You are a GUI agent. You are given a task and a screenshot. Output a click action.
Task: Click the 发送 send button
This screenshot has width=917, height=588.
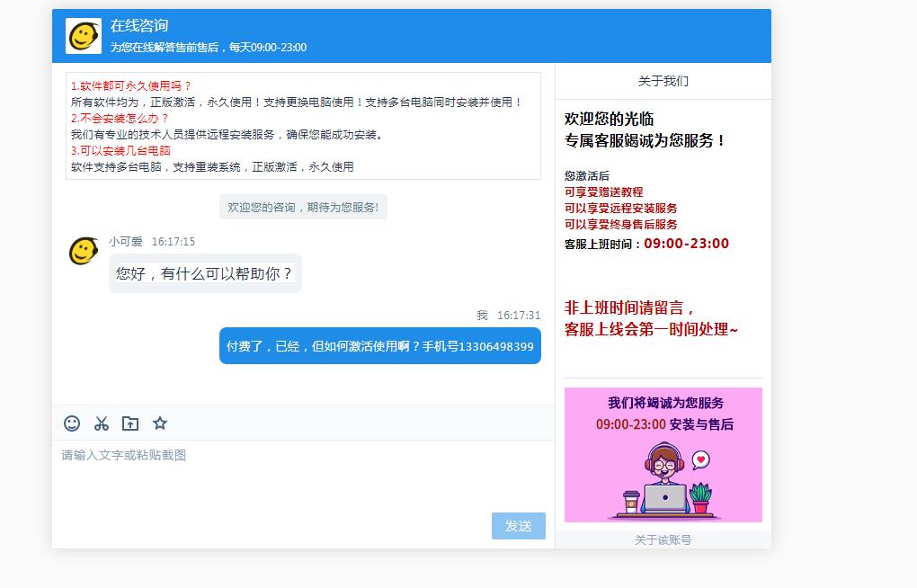point(518,526)
